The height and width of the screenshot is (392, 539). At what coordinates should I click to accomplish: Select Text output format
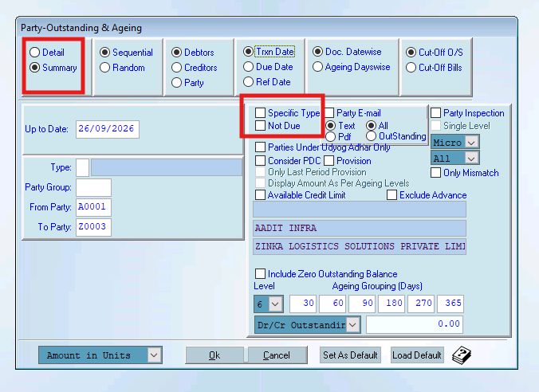point(330,126)
